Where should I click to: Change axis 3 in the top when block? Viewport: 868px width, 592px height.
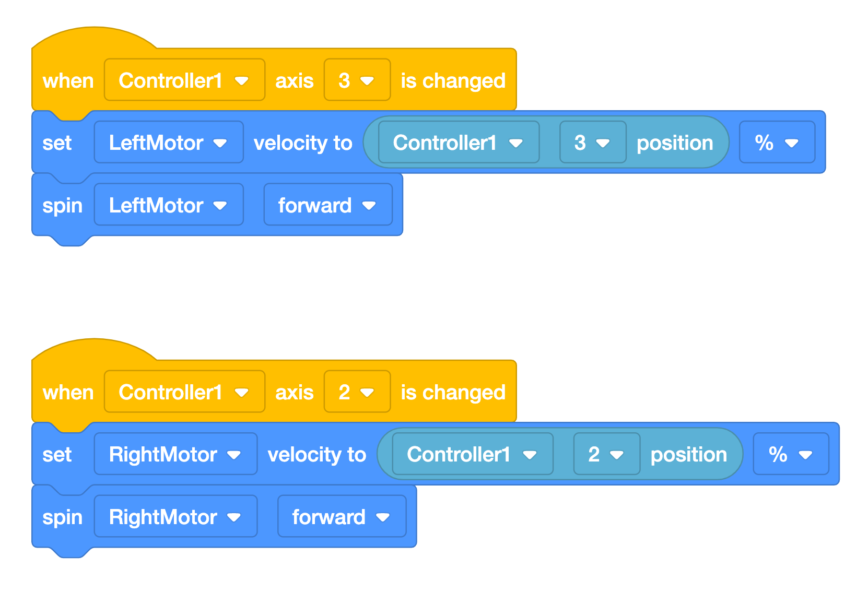click(357, 80)
